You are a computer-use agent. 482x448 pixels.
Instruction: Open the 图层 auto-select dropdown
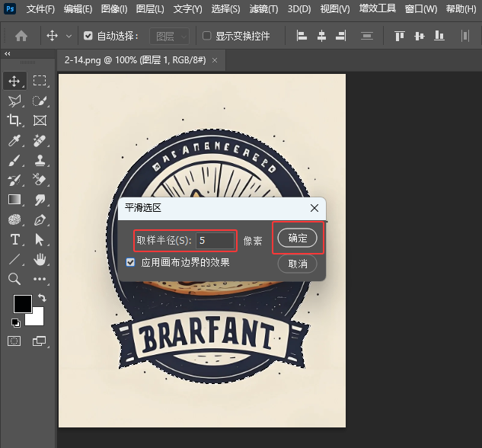(x=168, y=36)
